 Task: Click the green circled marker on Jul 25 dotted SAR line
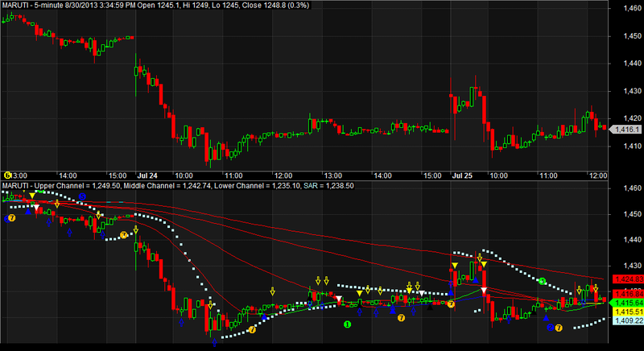(542, 281)
